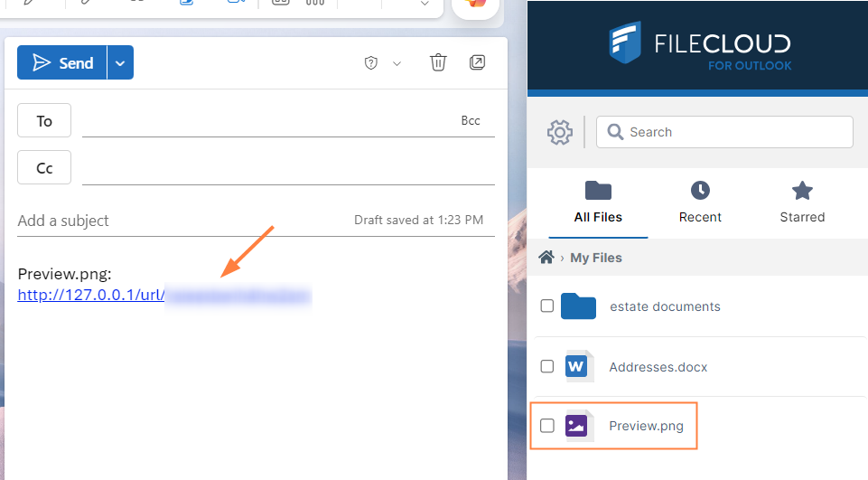Open the Recent tab
Screen dimensions: 868x480
click(x=700, y=202)
